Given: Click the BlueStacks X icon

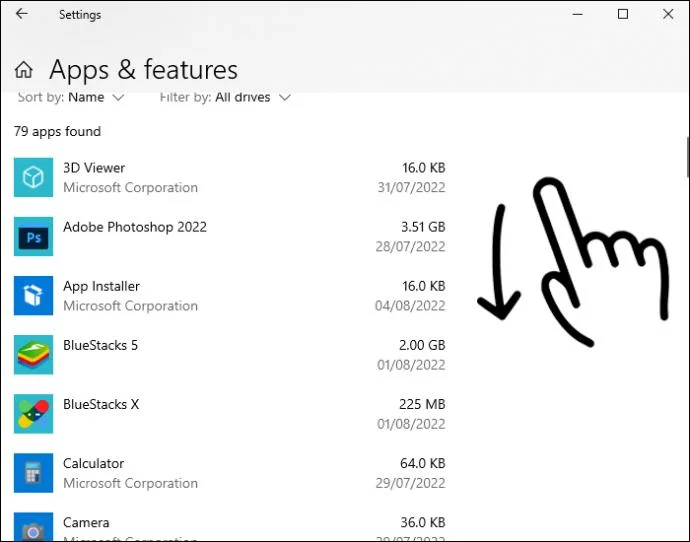Looking at the screenshot, I should point(33,414).
